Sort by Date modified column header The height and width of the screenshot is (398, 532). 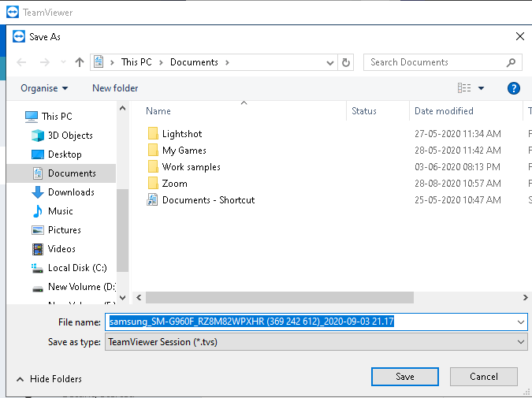coord(444,111)
